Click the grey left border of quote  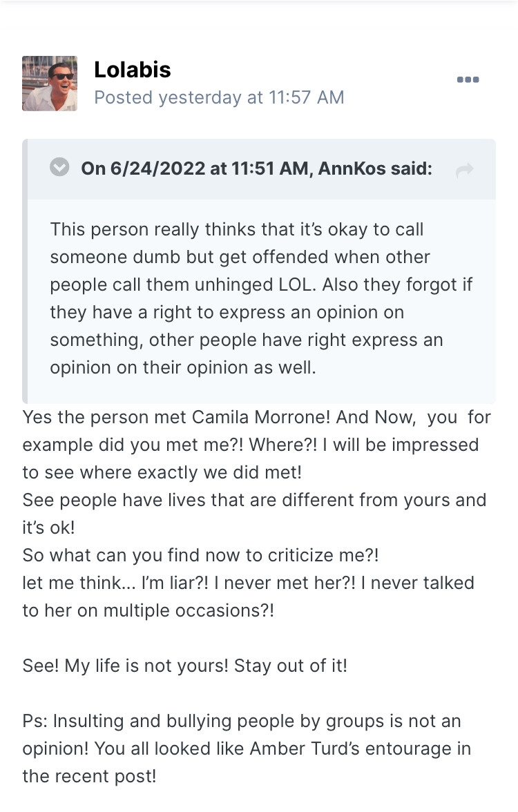tap(25, 271)
